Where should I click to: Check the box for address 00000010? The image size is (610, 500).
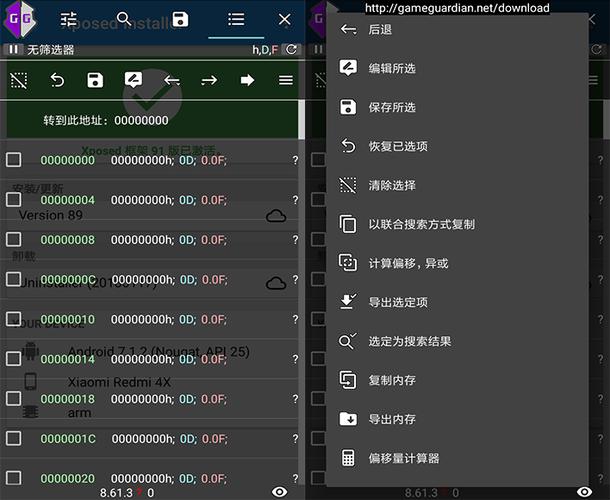point(14,319)
